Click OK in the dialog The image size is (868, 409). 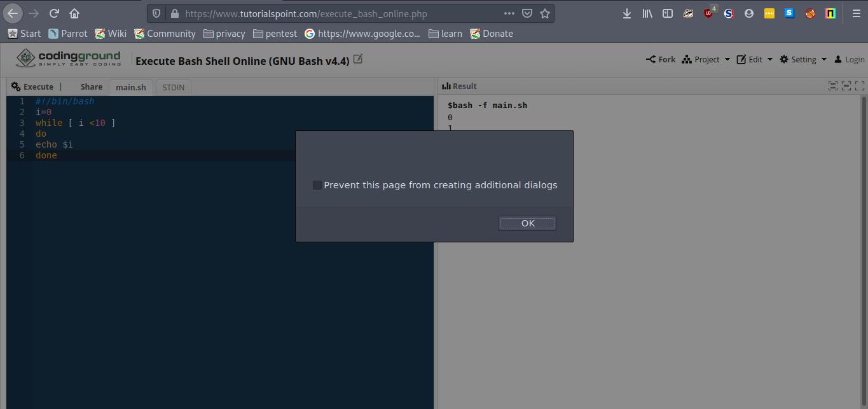pos(527,223)
